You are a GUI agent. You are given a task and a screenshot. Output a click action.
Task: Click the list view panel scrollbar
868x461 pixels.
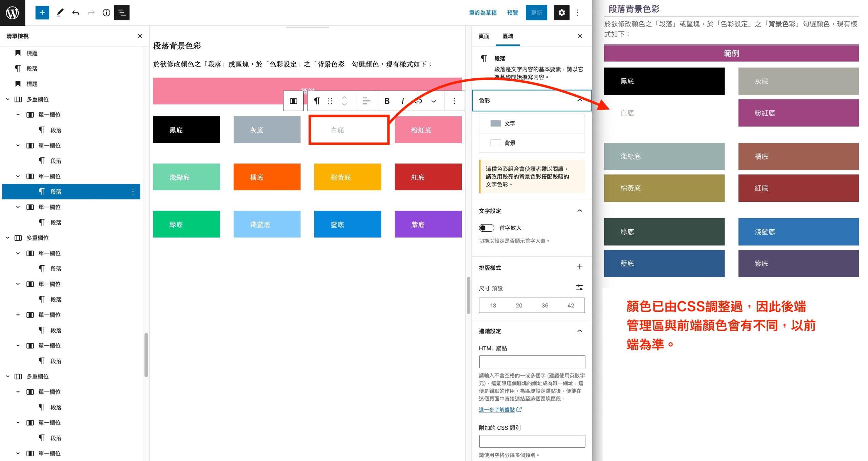click(146, 355)
